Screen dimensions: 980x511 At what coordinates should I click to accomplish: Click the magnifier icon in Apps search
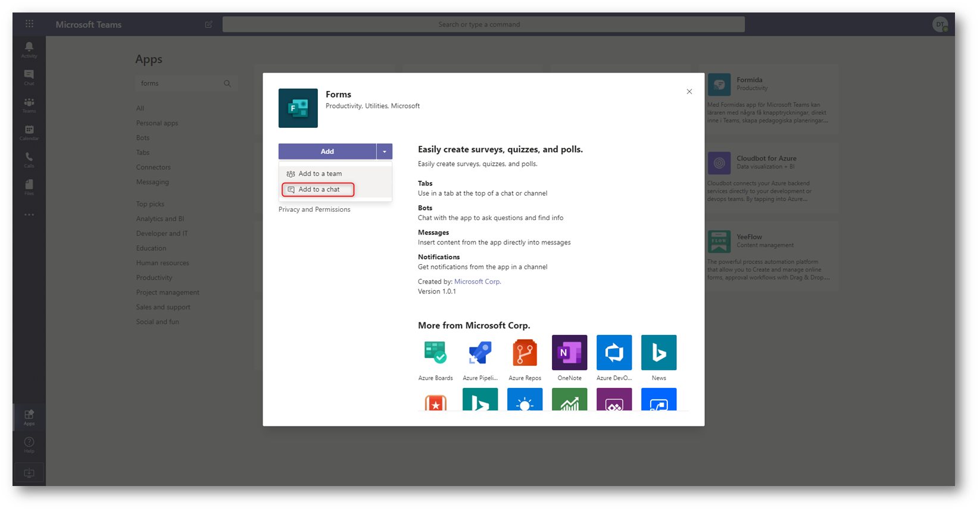(227, 83)
